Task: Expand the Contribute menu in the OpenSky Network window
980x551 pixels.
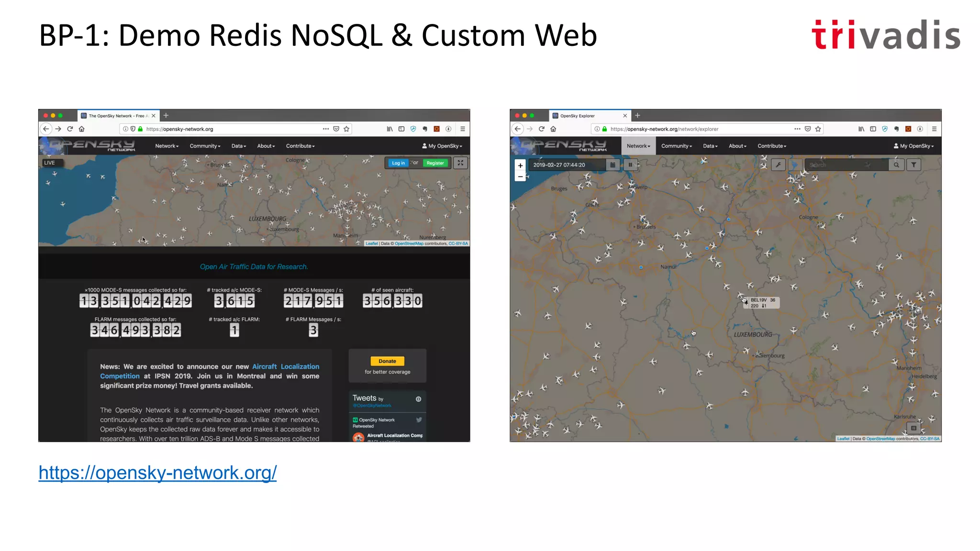Action: tap(301, 146)
